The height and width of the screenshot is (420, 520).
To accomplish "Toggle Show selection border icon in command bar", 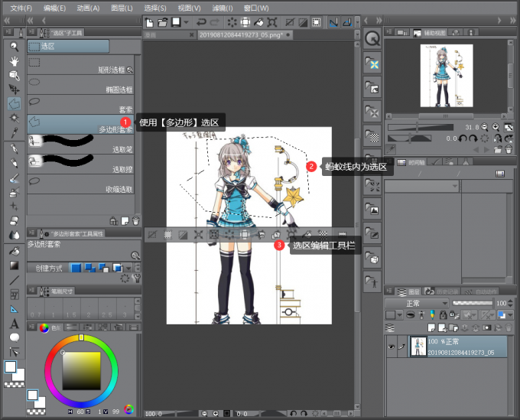I will [317, 22].
